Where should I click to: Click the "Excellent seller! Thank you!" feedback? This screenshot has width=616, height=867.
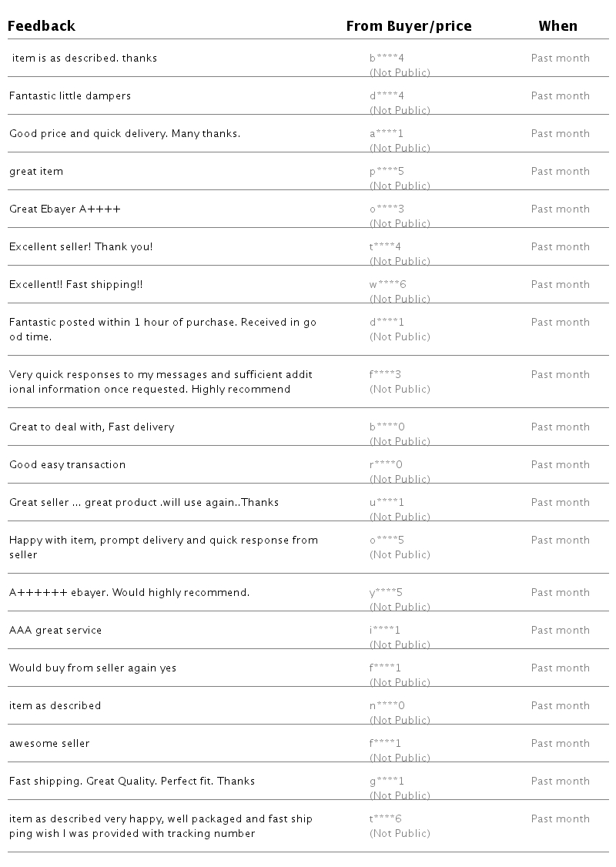81,247
